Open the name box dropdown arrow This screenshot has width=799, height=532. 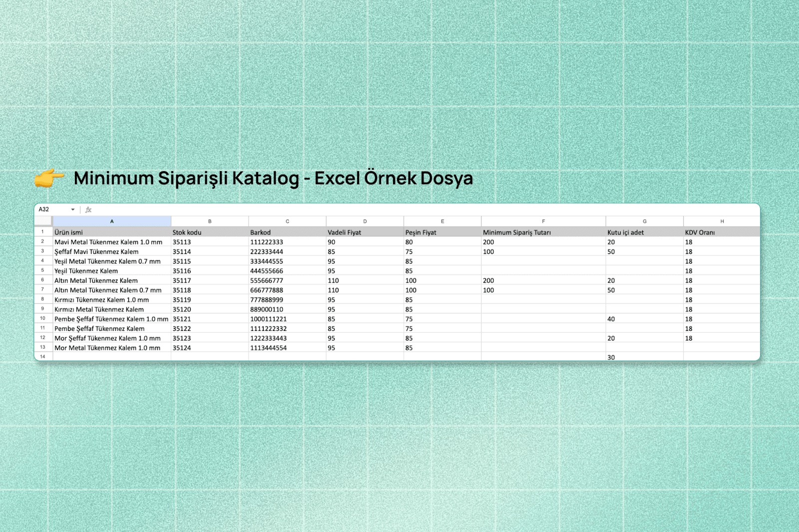point(73,210)
